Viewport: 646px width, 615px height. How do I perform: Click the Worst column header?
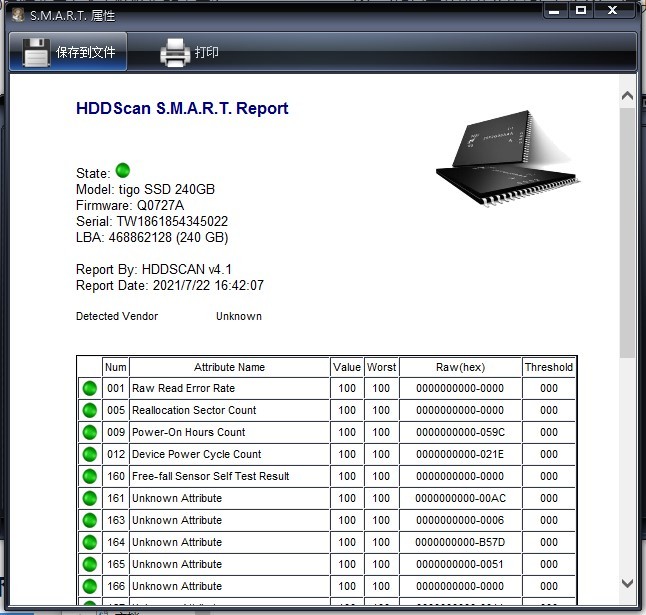[x=382, y=367]
